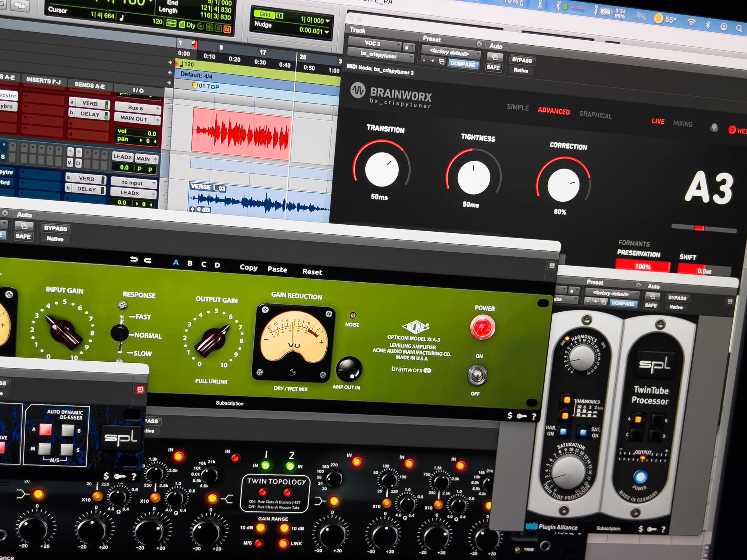Click the undo arrow in the Opticom toolbar
747x560 pixels.
(x=134, y=259)
